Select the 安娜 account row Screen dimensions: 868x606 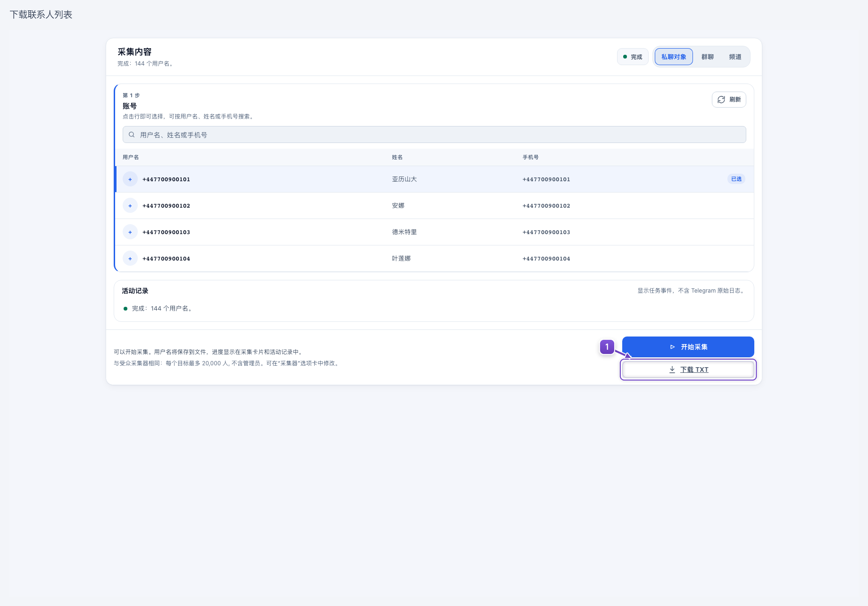pos(434,206)
